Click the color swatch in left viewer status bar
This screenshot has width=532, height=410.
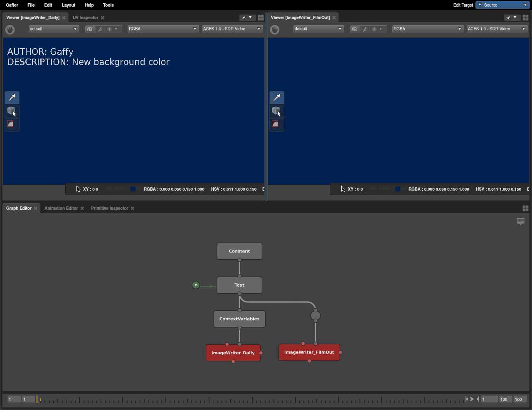133,189
